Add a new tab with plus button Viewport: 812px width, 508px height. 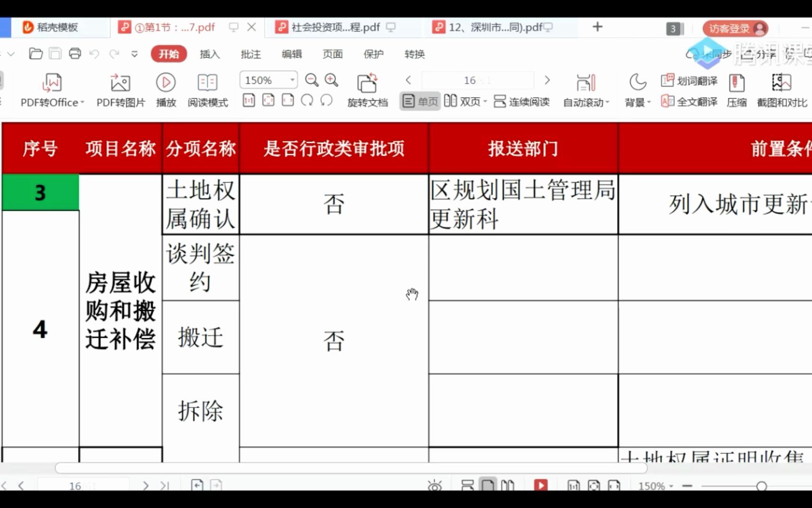[597, 27]
